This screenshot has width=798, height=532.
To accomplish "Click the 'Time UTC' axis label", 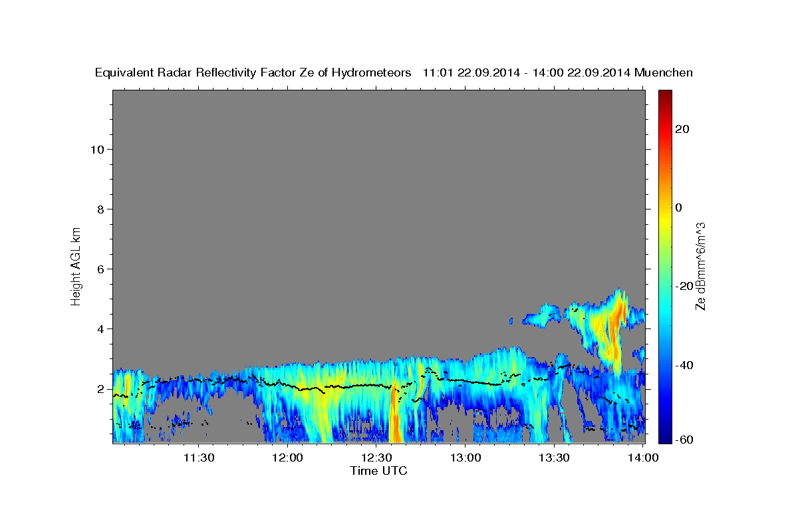I will [x=378, y=471].
